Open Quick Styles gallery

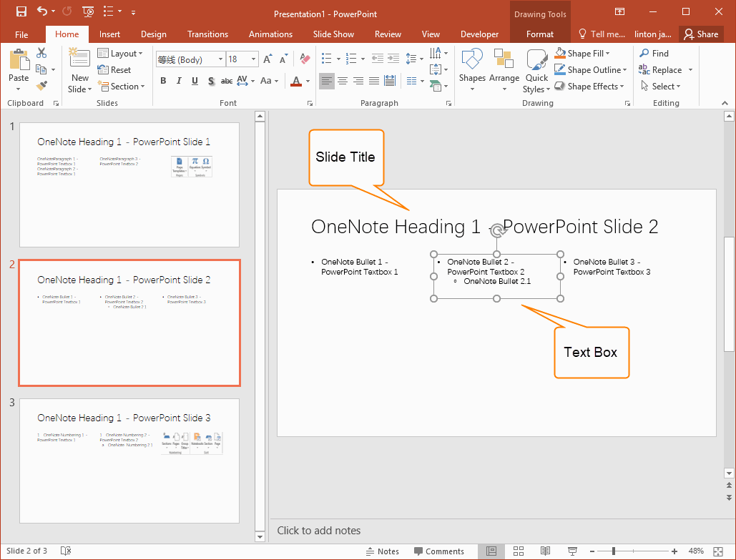tap(536, 70)
